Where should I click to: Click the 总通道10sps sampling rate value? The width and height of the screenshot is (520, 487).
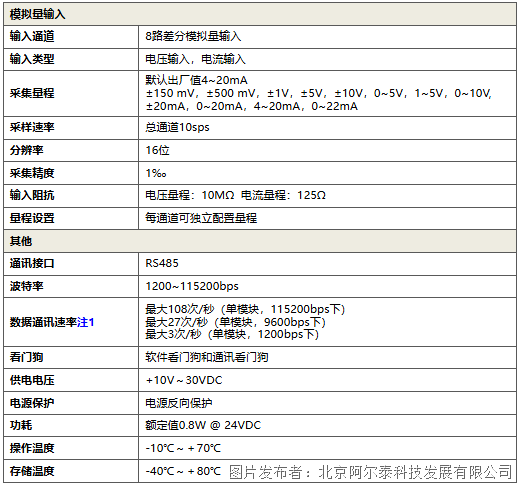[x=177, y=127]
